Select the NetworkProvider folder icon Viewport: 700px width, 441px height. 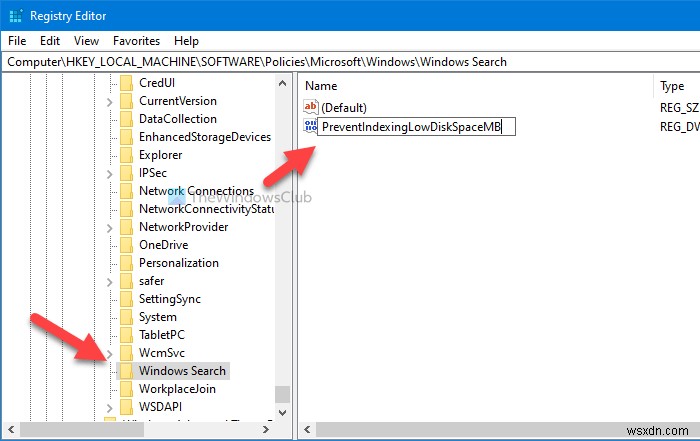point(126,227)
